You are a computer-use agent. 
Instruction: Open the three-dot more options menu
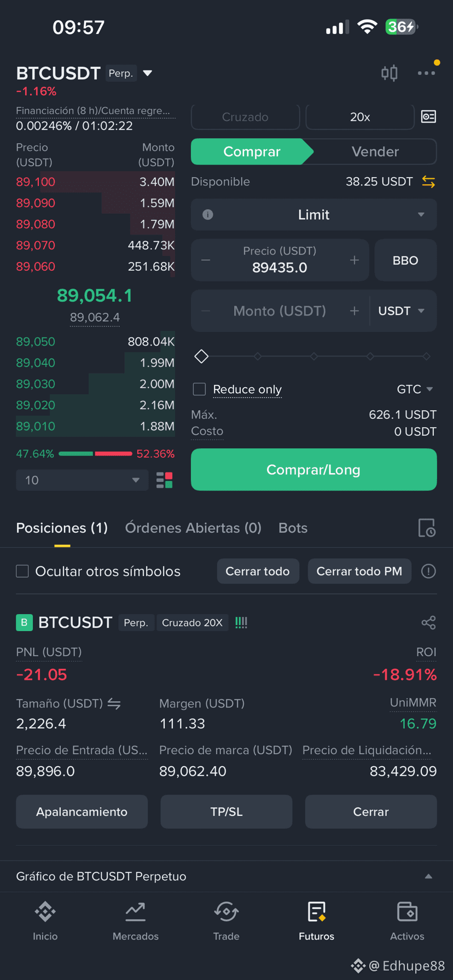point(426,73)
